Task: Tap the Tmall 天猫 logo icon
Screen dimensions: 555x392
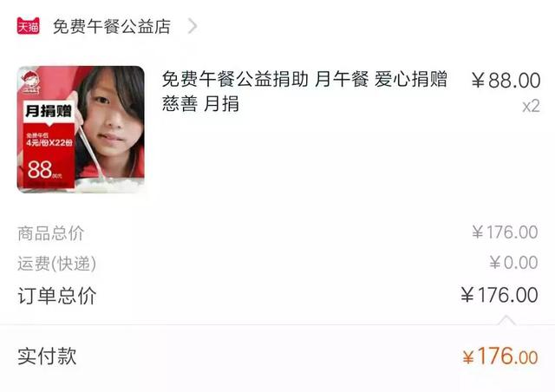Action: (29, 26)
